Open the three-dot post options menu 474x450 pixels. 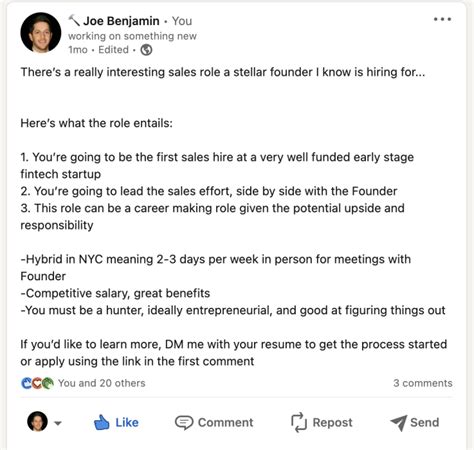click(x=442, y=19)
